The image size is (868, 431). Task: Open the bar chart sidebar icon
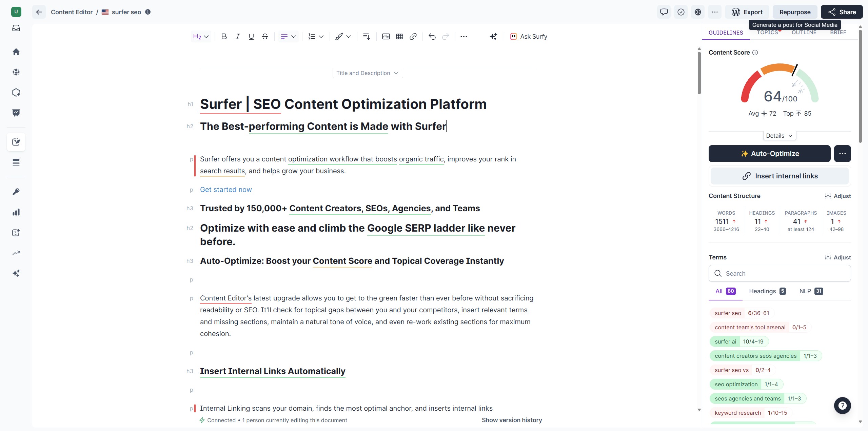[16, 212]
